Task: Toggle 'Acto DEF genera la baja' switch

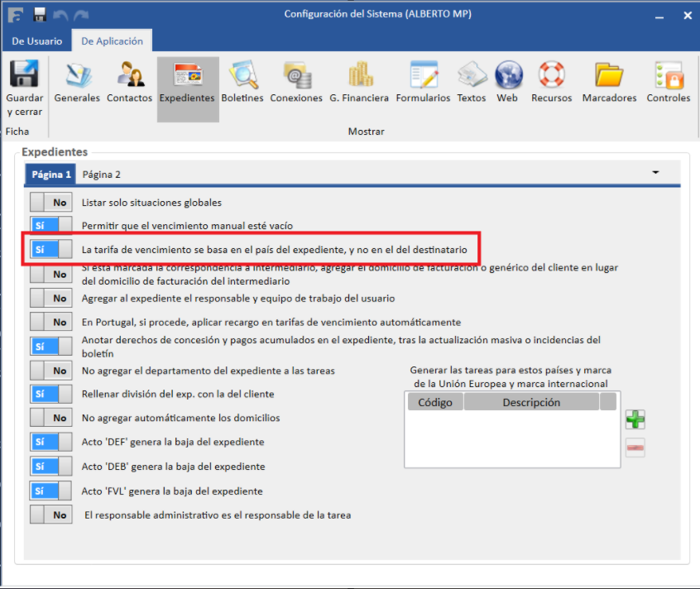Action: coord(50,442)
